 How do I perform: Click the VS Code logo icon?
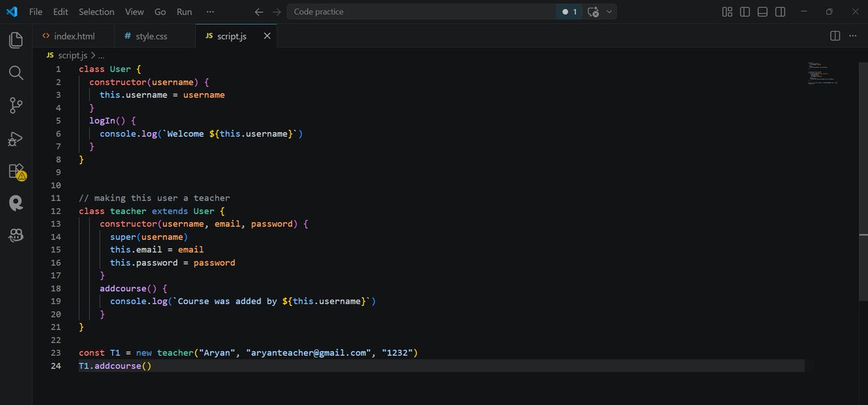pos(13,12)
